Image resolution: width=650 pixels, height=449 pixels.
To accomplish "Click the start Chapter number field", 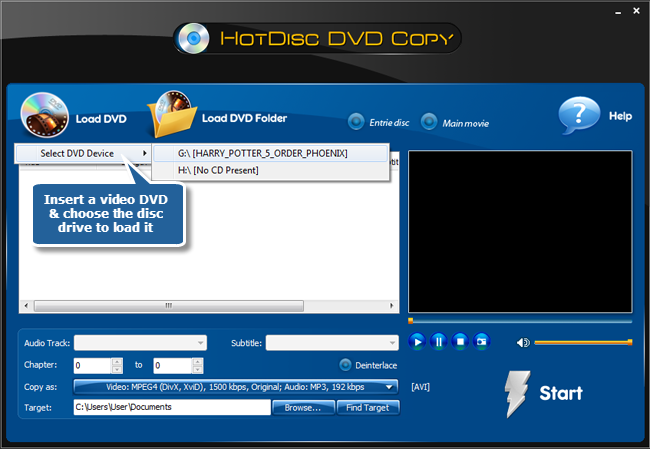I will point(92,366).
